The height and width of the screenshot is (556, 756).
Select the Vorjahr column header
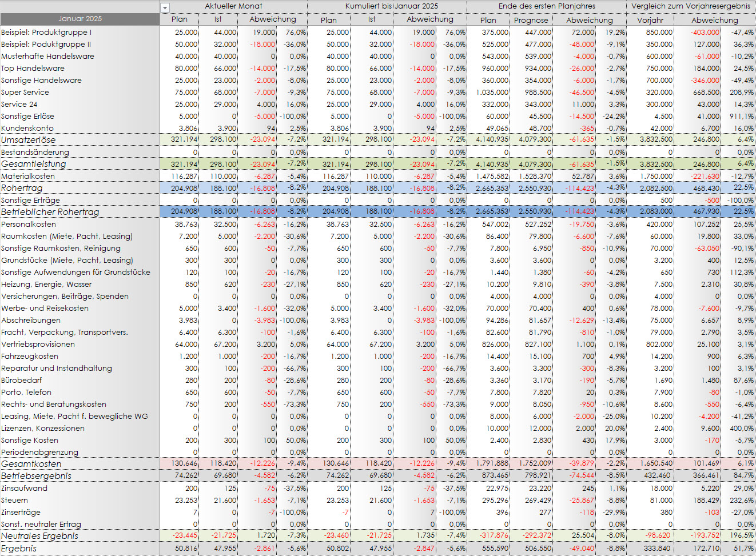click(650, 20)
